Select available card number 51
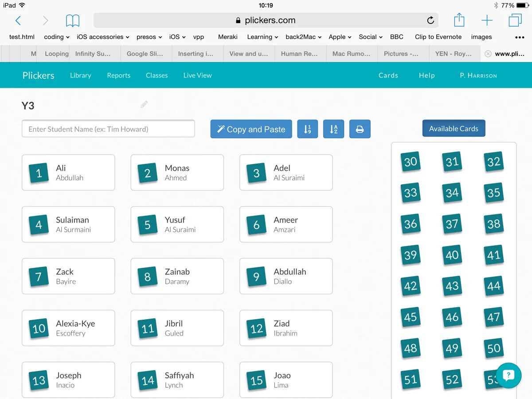 (x=411, y=379)
